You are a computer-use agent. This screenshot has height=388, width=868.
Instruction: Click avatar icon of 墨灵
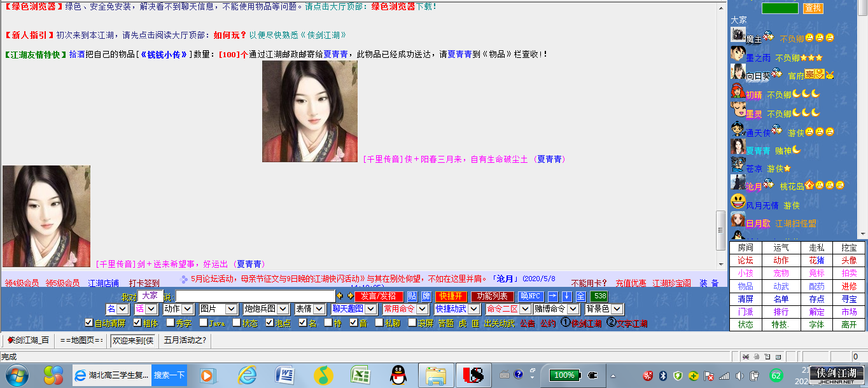[738, 109]
